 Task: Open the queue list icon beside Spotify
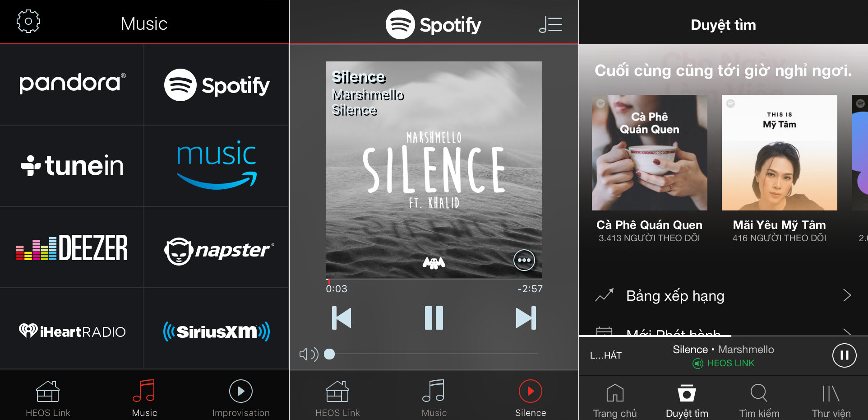(550, 24)
